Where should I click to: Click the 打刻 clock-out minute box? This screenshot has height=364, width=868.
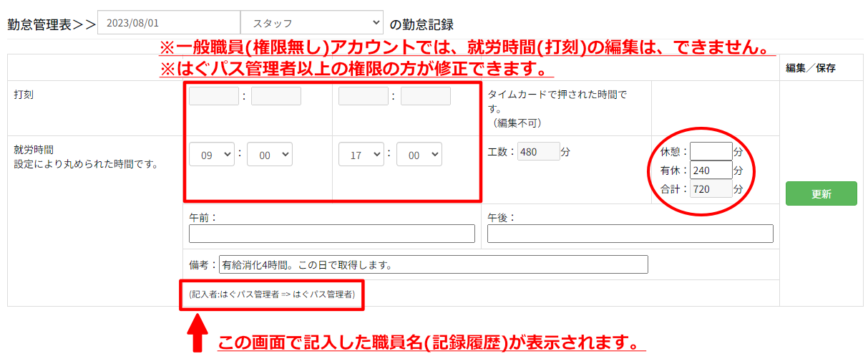426,96
